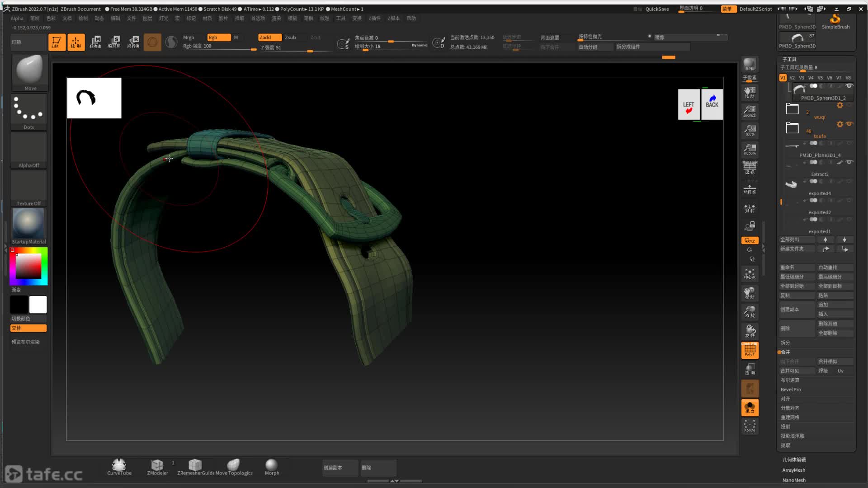The height and width of the screenshot is (488, 868).
Task: Expand the Bevel Pro section
Action: pos(791,389)
